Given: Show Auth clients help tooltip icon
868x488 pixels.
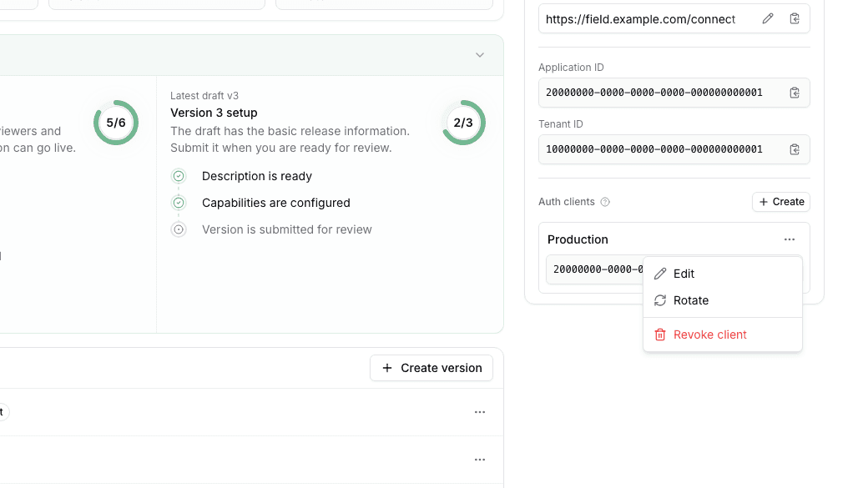Looking at the screenshot, I should coord(605,202).
